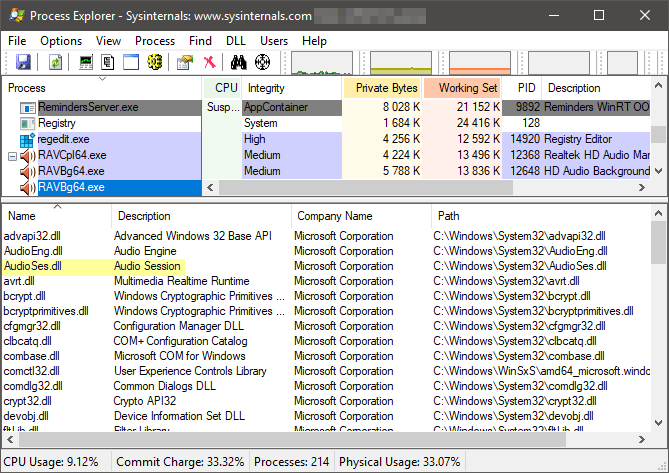This screenshot has width=669, height=473.
Task: Click the Processes: 214 status entry
Action: coord(291,462)
